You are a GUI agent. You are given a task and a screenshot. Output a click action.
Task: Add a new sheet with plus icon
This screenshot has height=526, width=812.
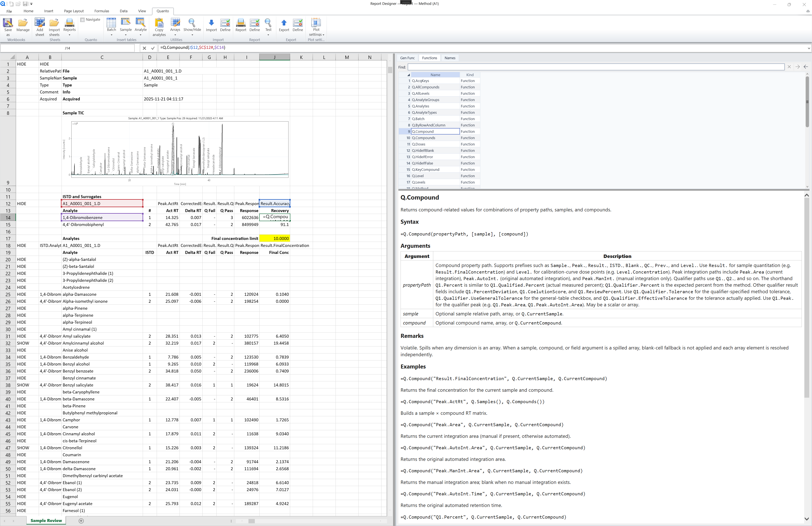(81, 521)
